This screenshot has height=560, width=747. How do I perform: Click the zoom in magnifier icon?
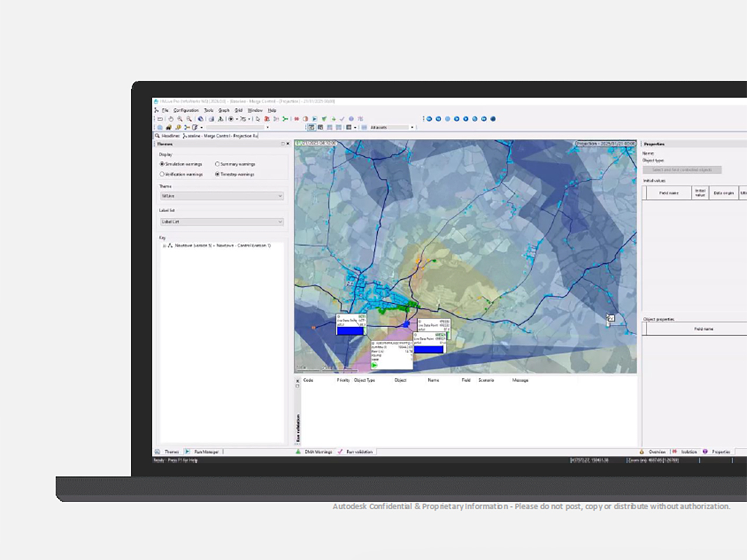180,119
